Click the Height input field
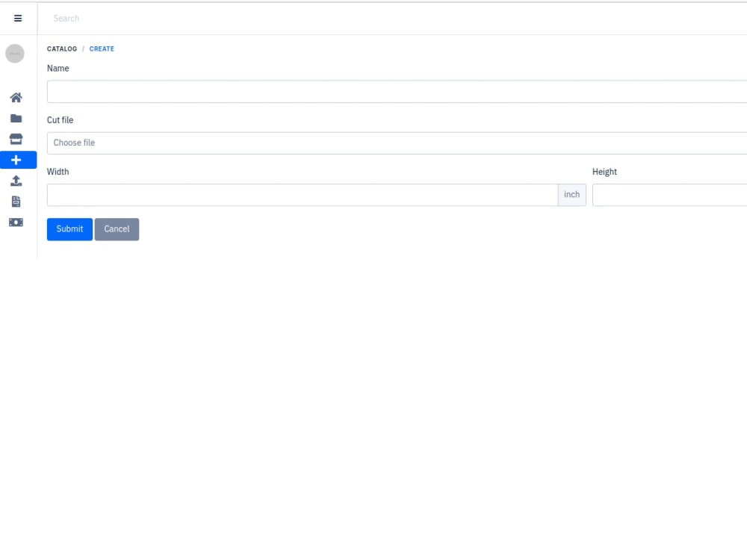747x560 pixels. (x=672, y=195)
